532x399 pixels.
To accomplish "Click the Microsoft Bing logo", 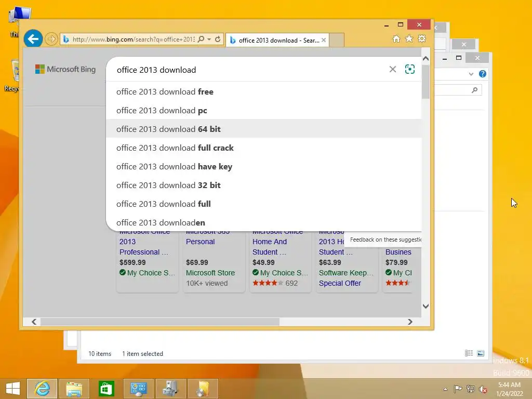I will 65,69.
